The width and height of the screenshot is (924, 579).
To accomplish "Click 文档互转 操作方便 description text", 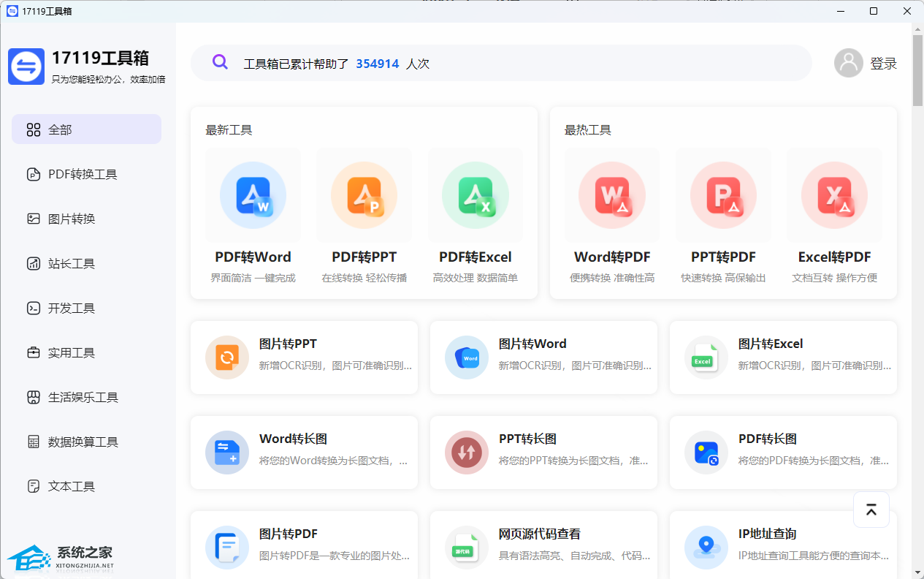I will click(834, 278).
